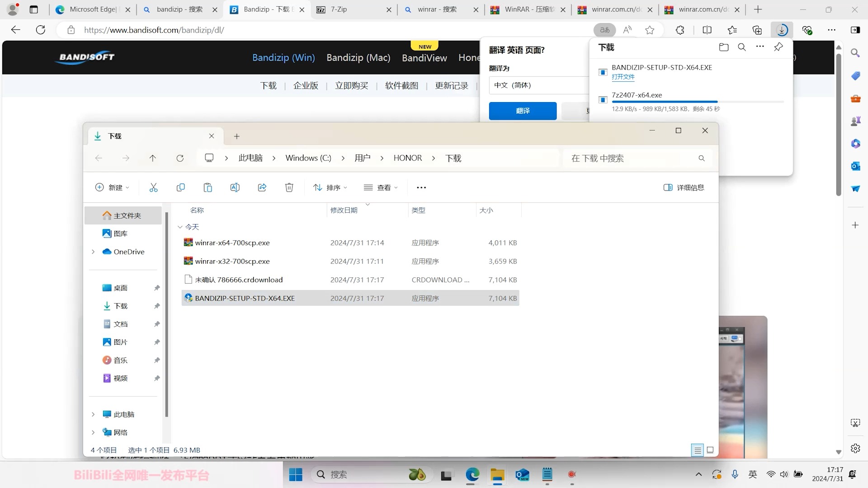
Task: Open the Bandizip (Mac) nav item
Action: pyautogui.click(x=358, y=58)
